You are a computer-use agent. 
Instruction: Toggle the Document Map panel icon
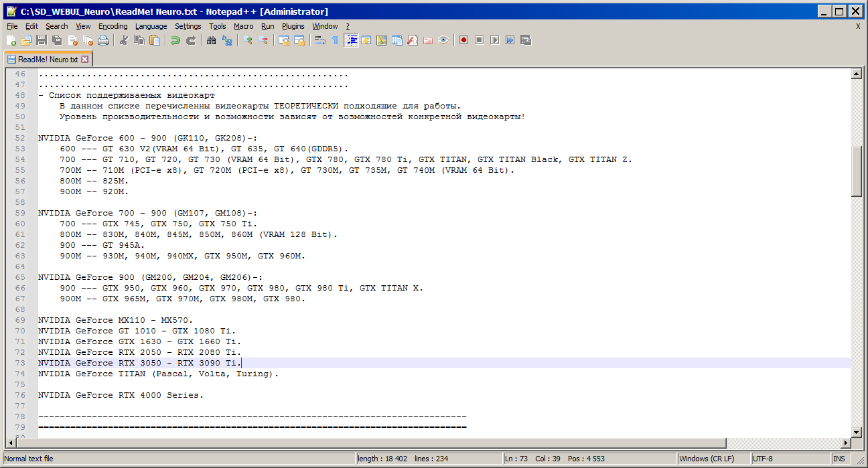click(382, 40)
